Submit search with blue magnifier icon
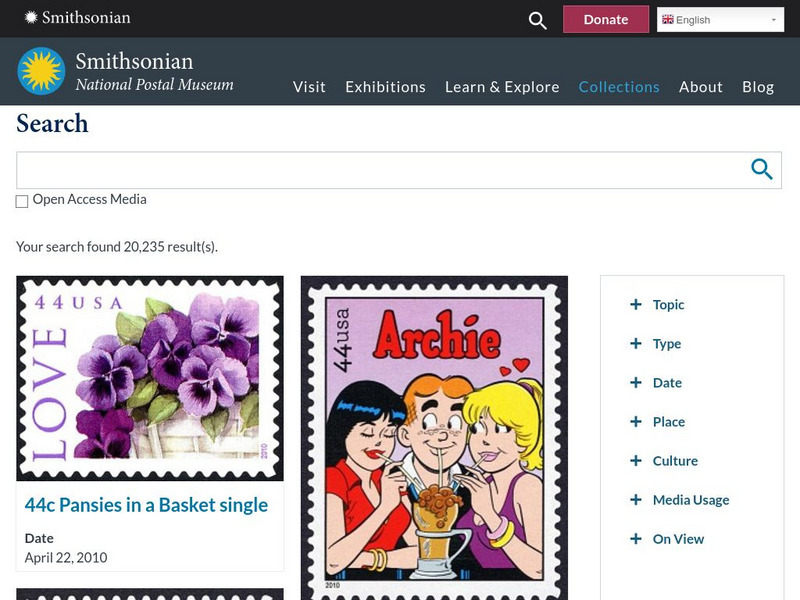This screenshot has width=800, height=600. tap(762, 169)
